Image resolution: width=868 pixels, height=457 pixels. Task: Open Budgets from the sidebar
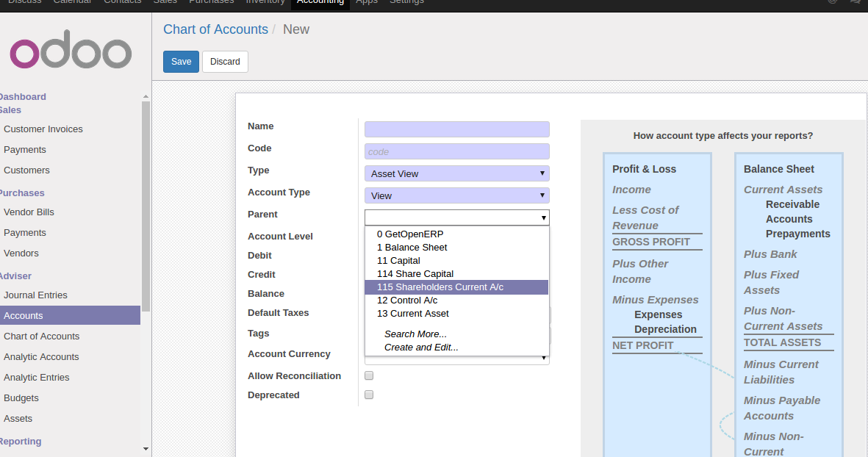pos(21,398)
